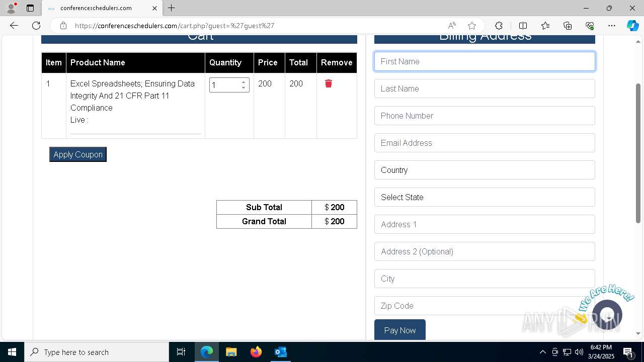Open the Favorites list

point(545,26)
